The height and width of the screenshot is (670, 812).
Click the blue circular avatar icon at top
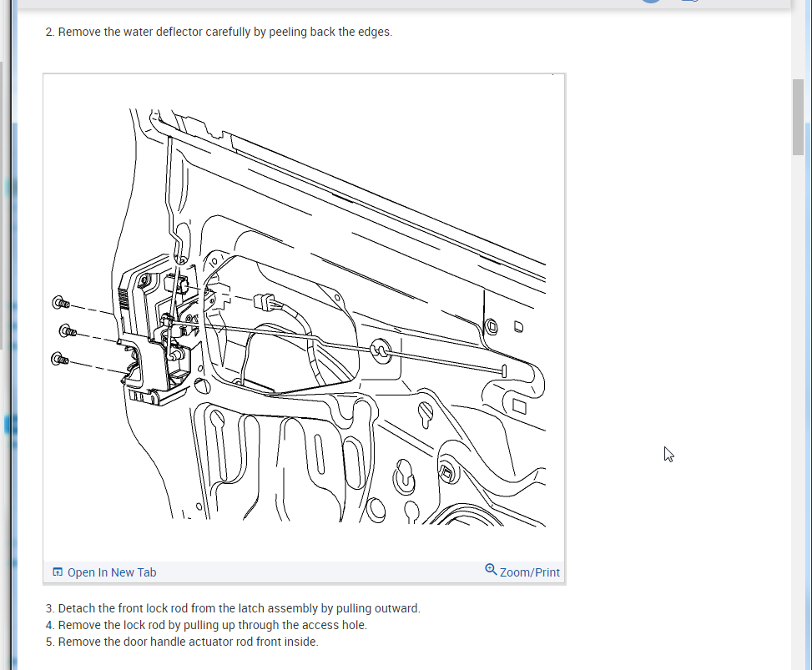649,2
